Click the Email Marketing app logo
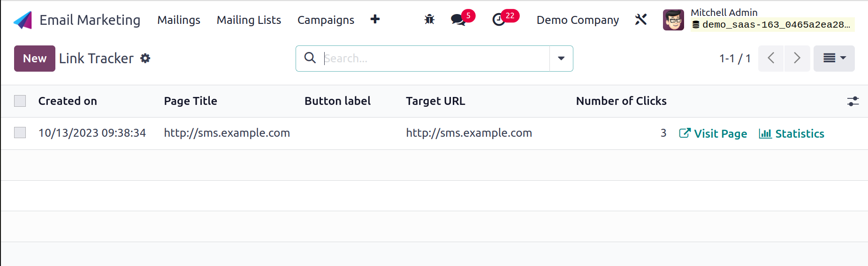Viewport: 868px width, 266px height. click(x=23, y=20)
